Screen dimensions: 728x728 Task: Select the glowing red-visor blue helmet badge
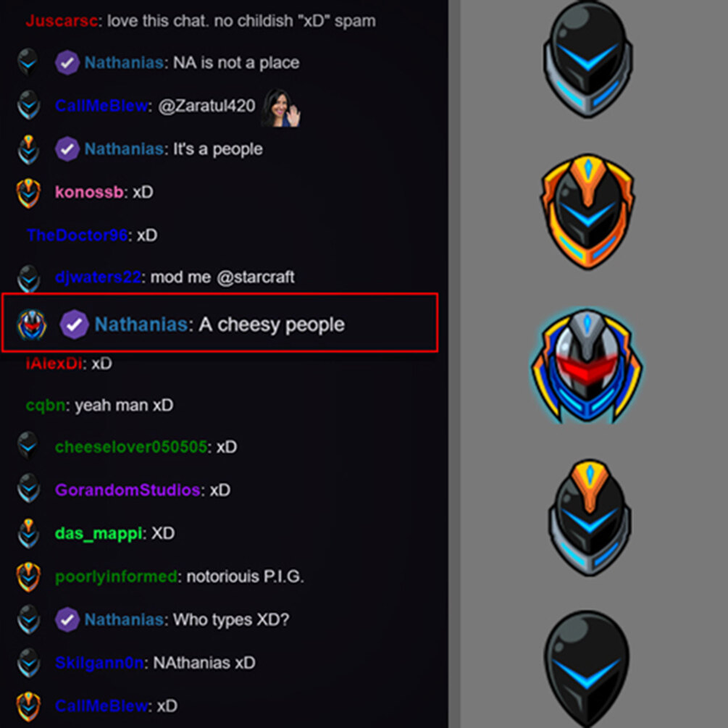pyautogui.click(x=587, y=366)
